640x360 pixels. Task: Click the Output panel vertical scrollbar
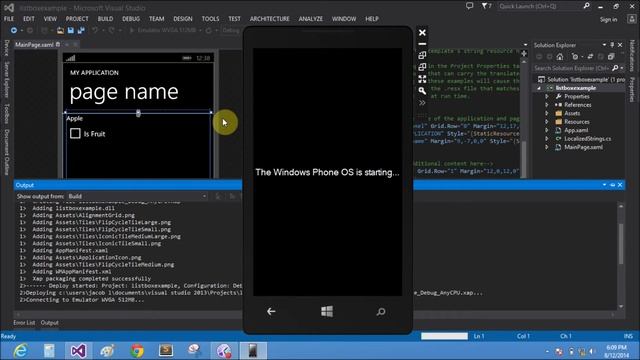pyautogui.click(x=621, y=256)
